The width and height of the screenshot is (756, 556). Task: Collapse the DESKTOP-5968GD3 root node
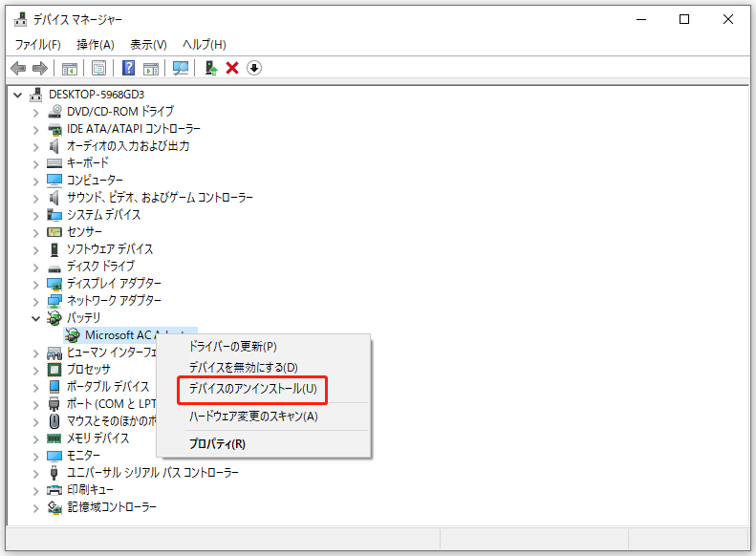19,95
